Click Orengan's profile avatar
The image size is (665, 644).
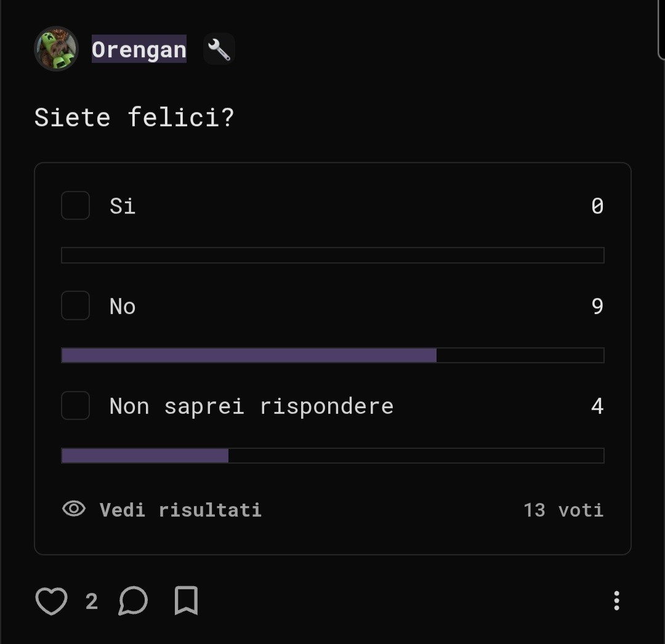[x=56, y=49]
